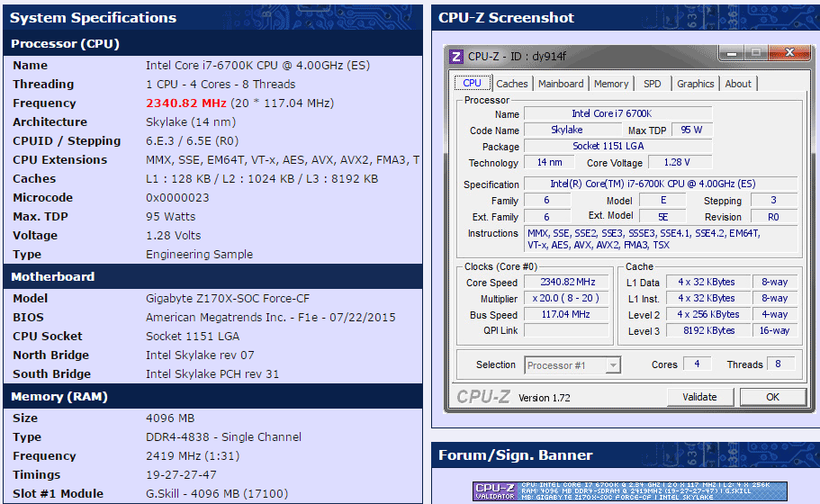Screen dimensions: 820x504
Task: Click the Multiplier value field
Action: click(567, 299)
